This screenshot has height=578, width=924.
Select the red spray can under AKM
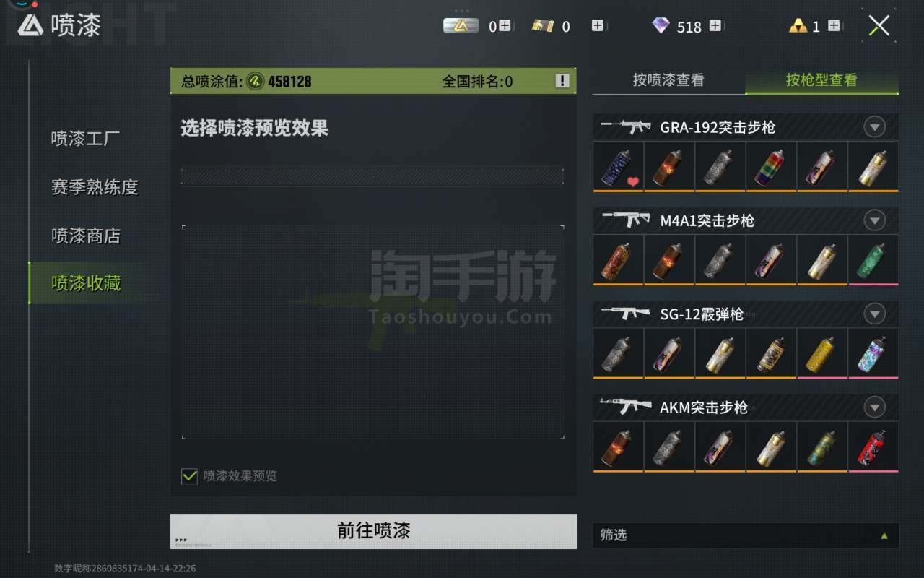pyautogui.click(x=873, y=447)
